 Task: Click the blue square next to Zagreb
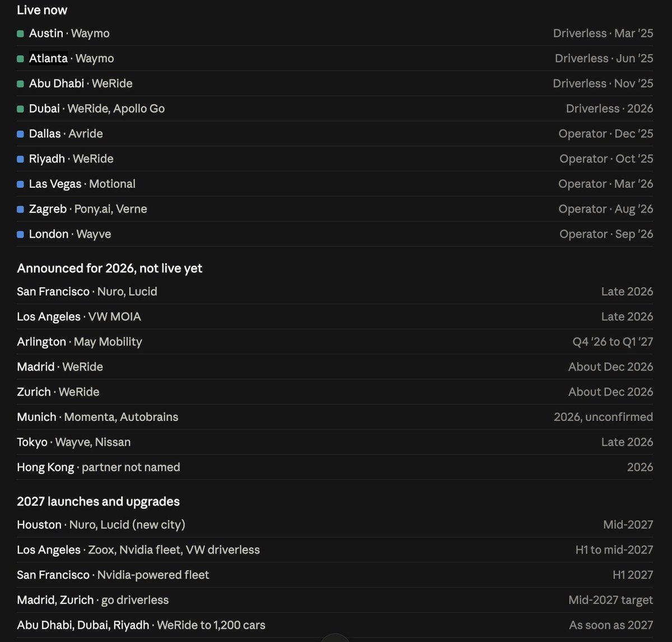20,210
